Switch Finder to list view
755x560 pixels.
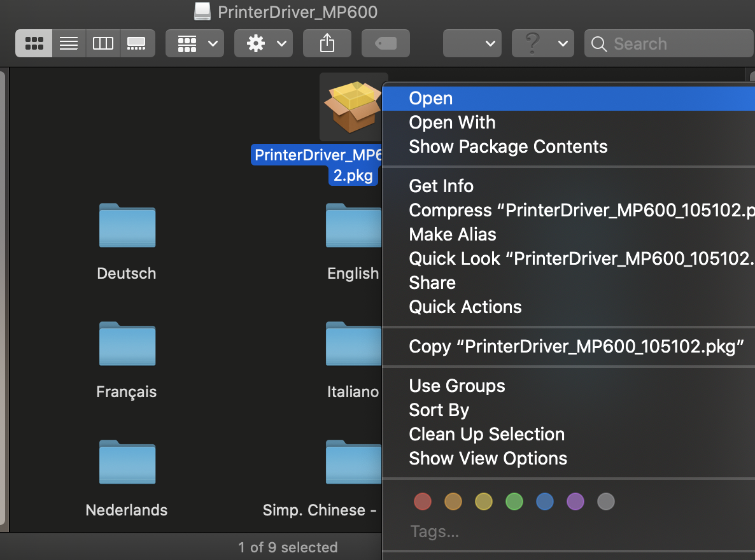(68, 43)
